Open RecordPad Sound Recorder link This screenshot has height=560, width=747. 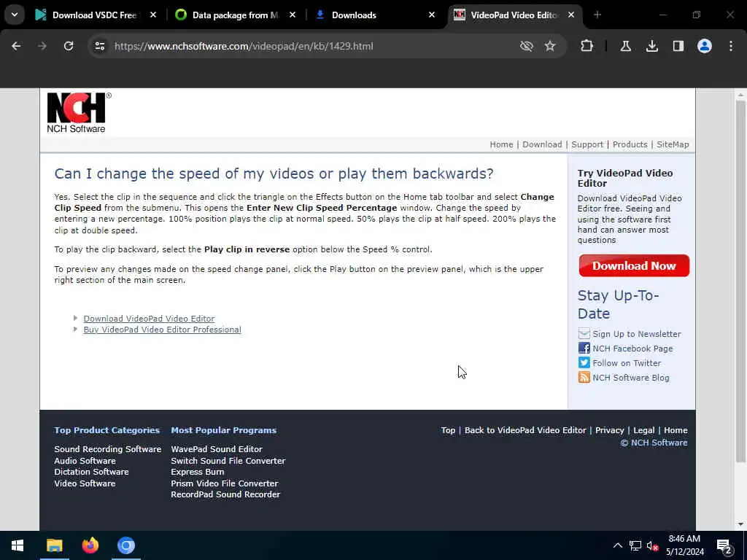click(225, 494)
